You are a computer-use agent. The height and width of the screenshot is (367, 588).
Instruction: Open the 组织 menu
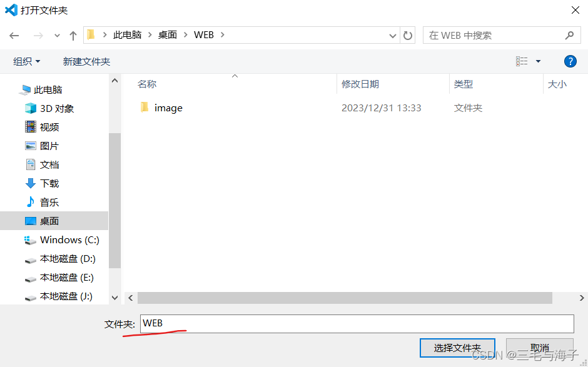coord(27,61)
